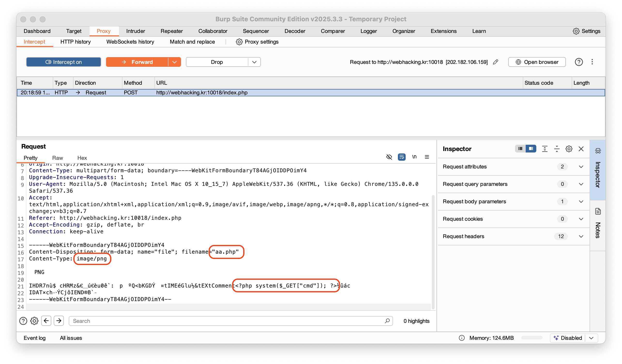Click the search magnifier icon in Request search
Image resolution: width=622 pixels, height=364 pixels.
click(387, 321)
